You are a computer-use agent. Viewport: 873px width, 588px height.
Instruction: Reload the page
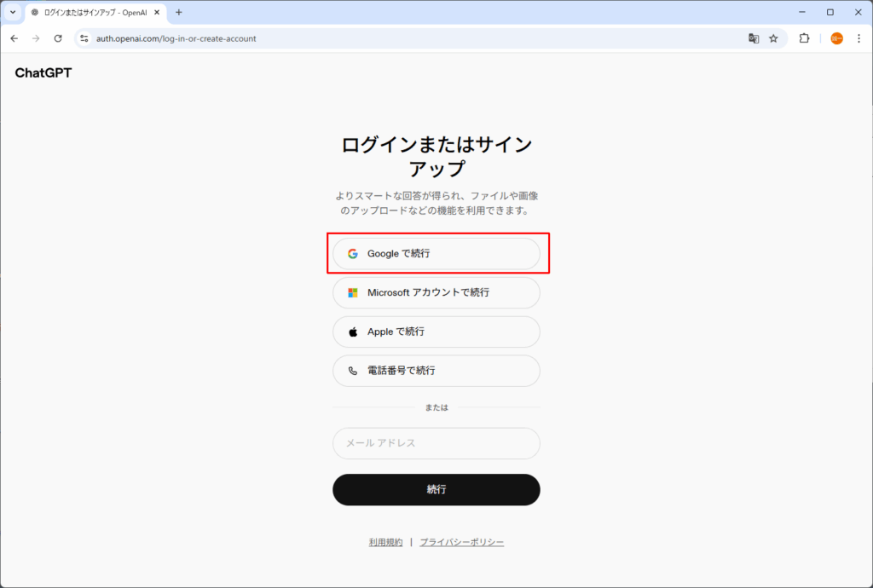58,38
